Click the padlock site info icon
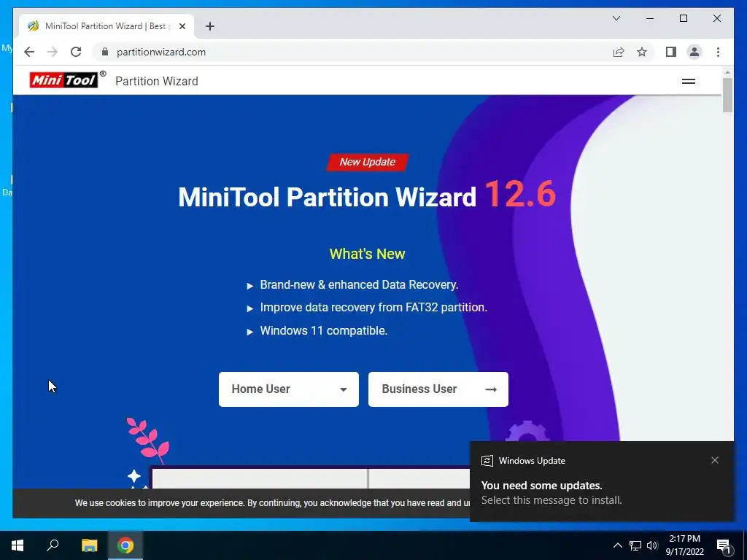Screen dimensions: 747x560 [105, 52]
